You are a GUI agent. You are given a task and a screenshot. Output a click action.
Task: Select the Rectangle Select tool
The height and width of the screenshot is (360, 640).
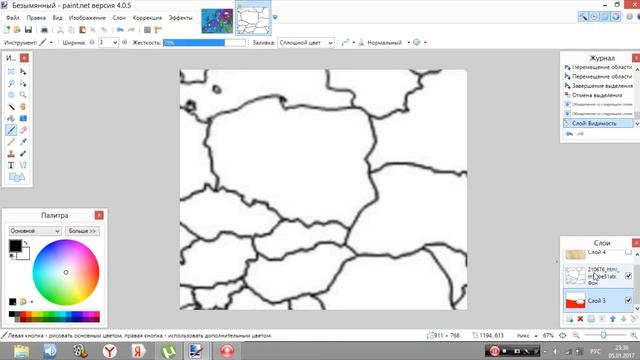coord(11,71)
